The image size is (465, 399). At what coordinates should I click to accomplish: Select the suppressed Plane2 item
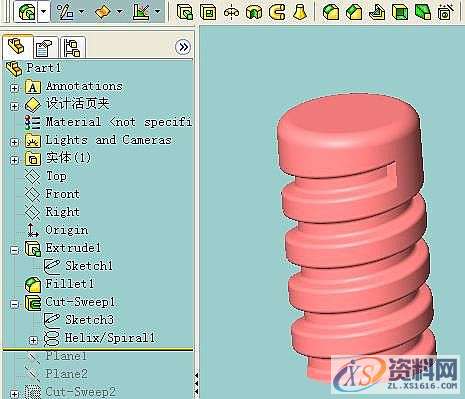tap(67, 374)
